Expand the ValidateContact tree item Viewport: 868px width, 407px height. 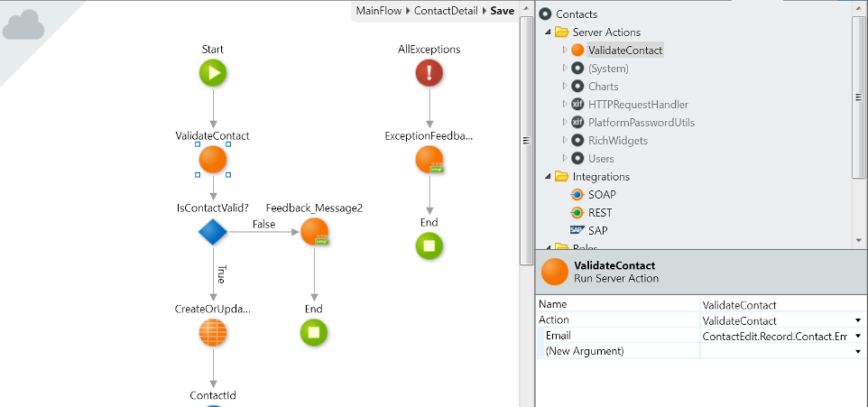pos(565,50)
